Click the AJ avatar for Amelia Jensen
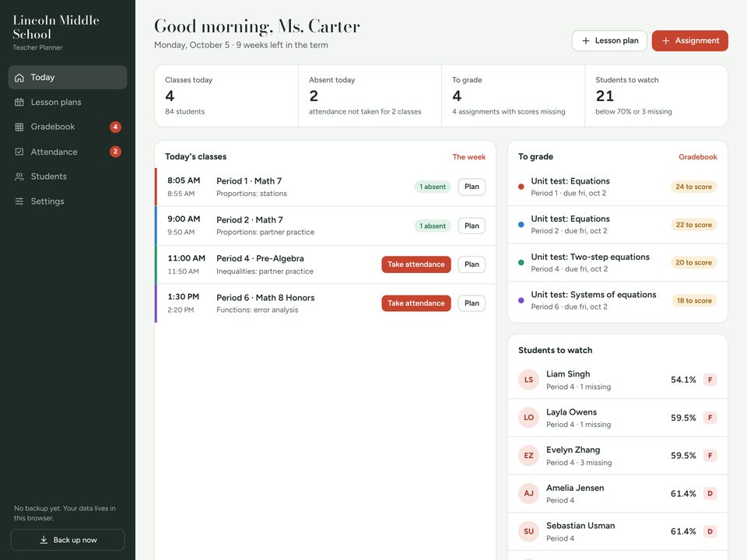Image resolution: width=747 pixels, height=560 pixels. 528,493
